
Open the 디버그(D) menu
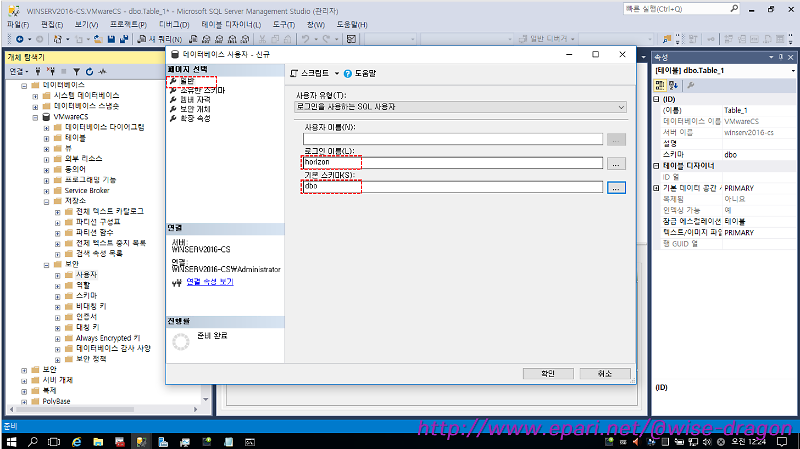174,24
